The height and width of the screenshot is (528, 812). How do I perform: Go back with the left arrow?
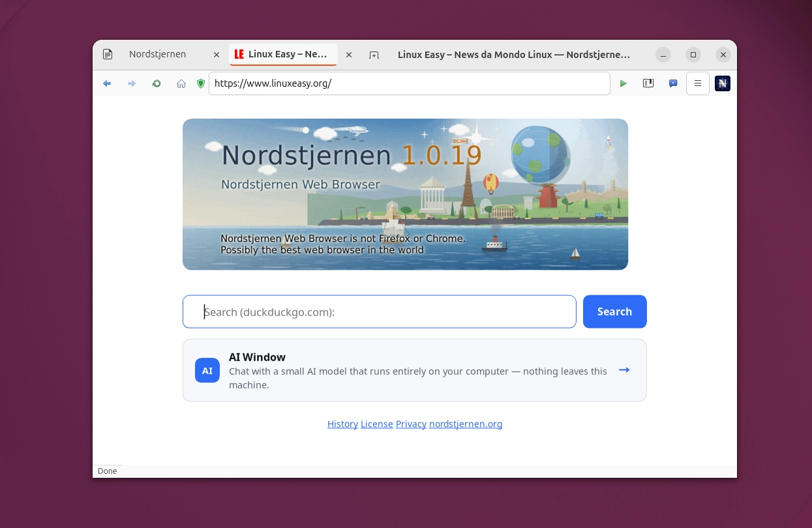tap(107, 83)
